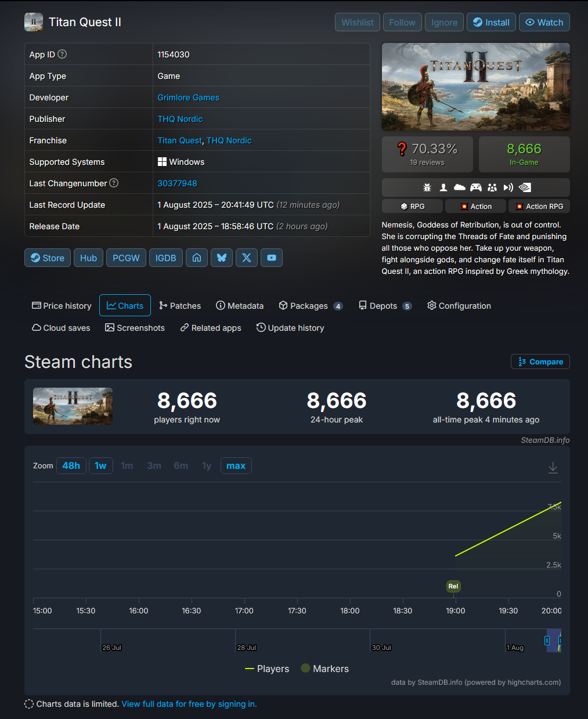Open the Action tag

pos(475,206)
